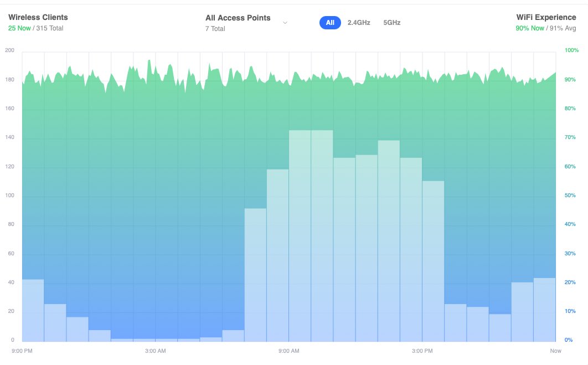588x365 pixels.
Task: Click the All Access Points label
Action: click(x=238, y=18)
